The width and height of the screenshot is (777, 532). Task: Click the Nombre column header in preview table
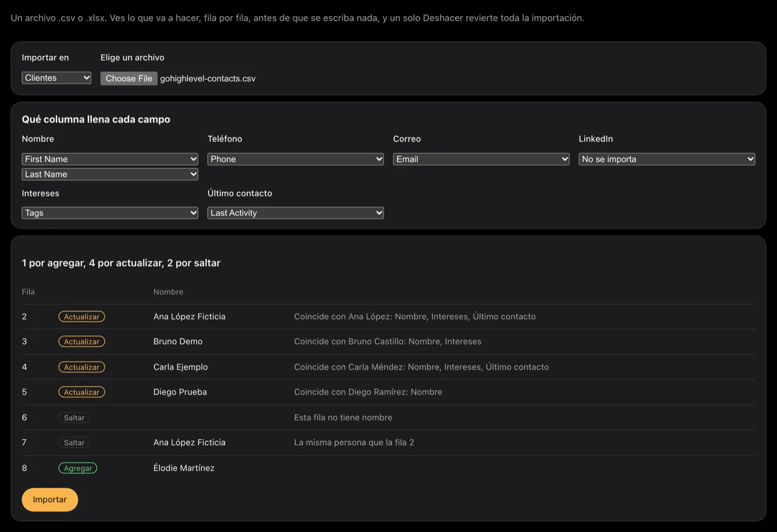click(x=168, y=292)
